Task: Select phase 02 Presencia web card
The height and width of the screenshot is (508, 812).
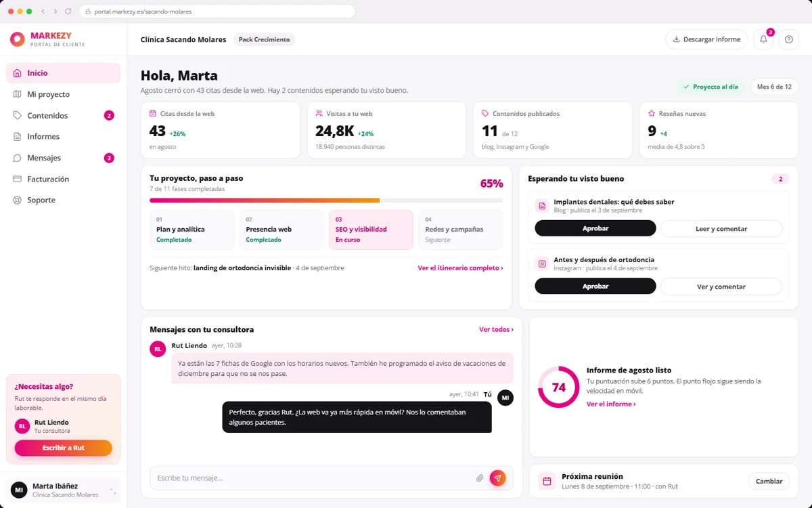Action: coord(281,230)
